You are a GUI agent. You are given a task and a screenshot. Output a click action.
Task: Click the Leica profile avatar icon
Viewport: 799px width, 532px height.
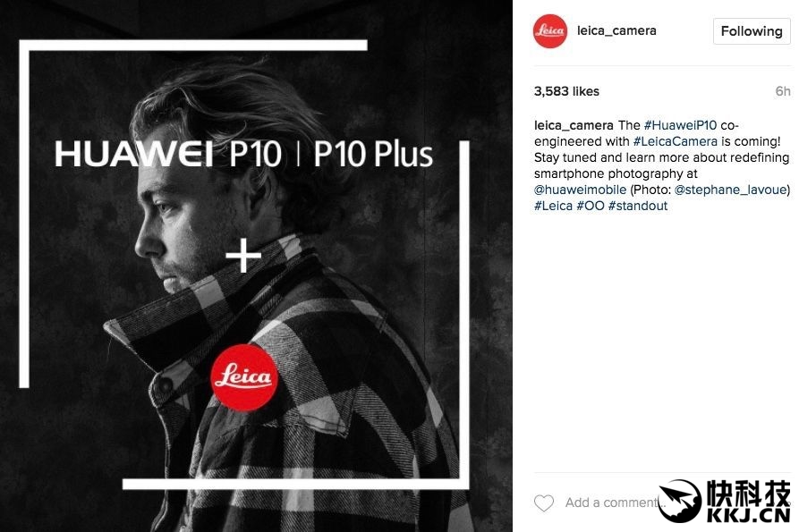coord(550,31)
